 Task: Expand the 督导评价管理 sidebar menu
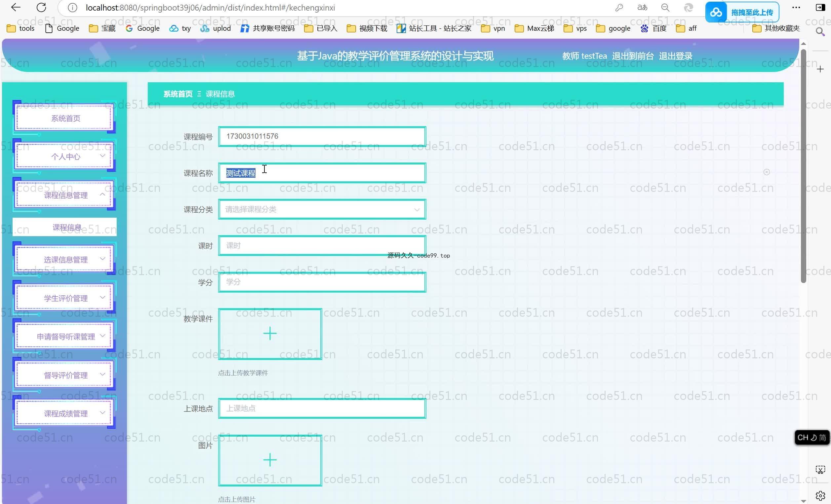(64, 375)
